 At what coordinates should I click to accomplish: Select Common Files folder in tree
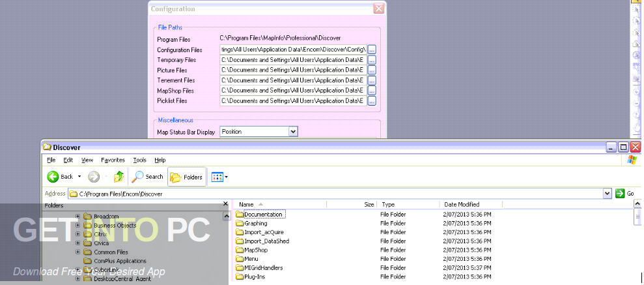pyautogui.click(x=111, y=252)
